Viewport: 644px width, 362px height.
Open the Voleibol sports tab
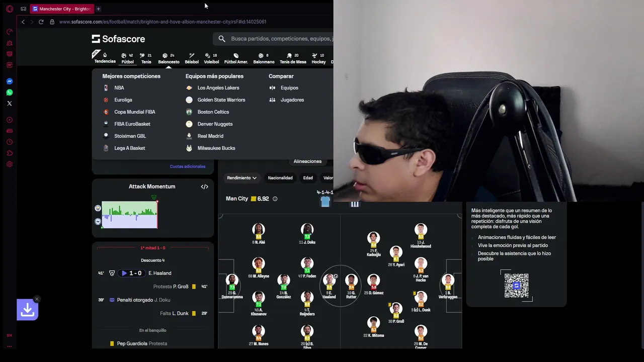click(211, 58)
